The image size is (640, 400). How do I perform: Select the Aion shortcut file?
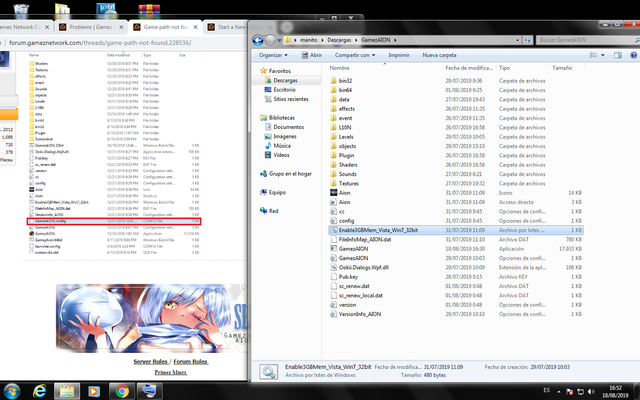(344, 202)
